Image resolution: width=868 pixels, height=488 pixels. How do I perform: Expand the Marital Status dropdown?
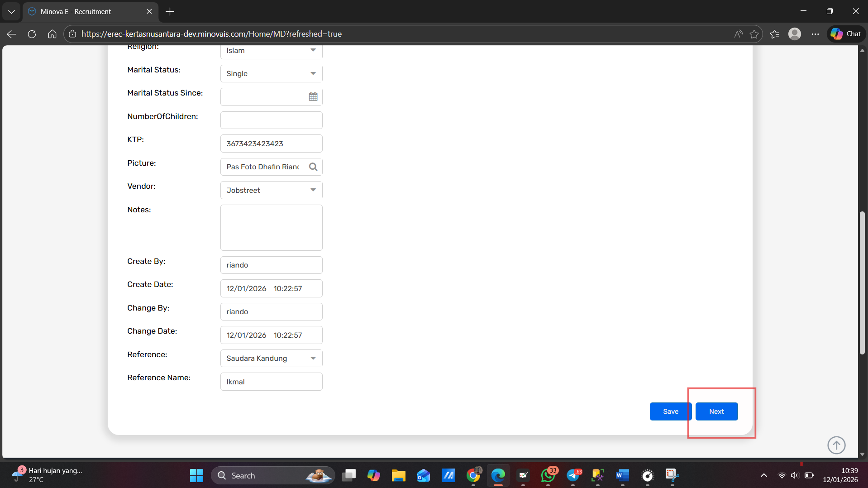pyautogui.click(x=313, y=73)
